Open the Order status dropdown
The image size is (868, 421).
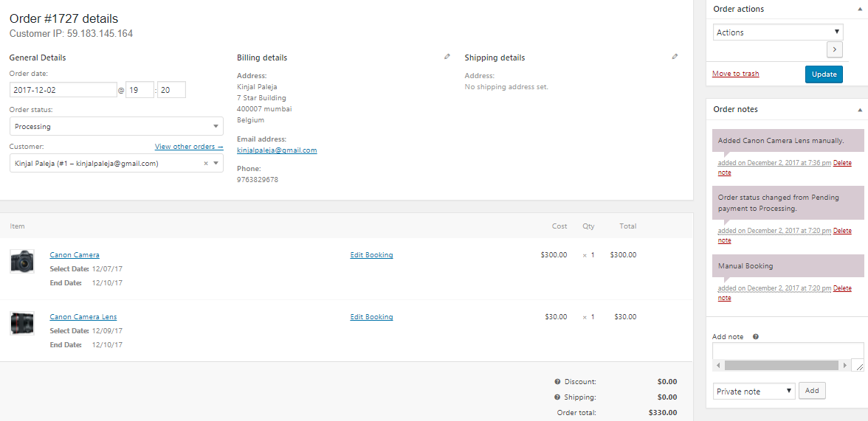(x=117, y=126)
